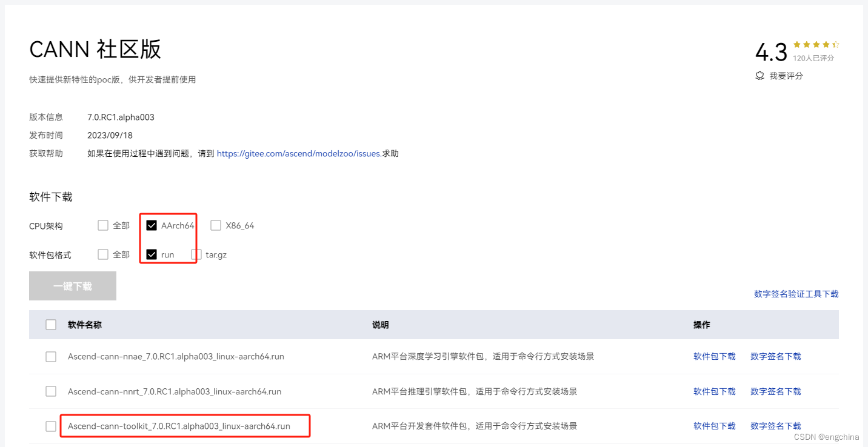This screenshot has height=447, width=868.
Task: Click 我要评分 to rate
Action: tap(786, 76)
